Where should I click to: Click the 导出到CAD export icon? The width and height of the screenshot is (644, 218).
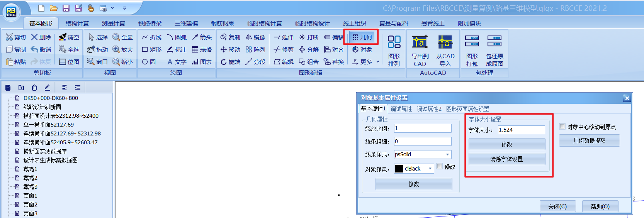click(x=420, y=42)
